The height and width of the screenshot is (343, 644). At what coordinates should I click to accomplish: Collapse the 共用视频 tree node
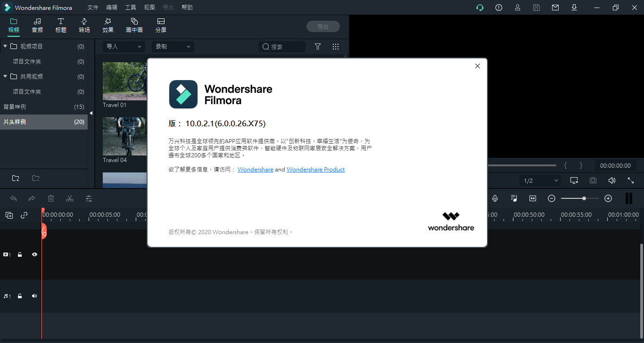click(5, 76)
